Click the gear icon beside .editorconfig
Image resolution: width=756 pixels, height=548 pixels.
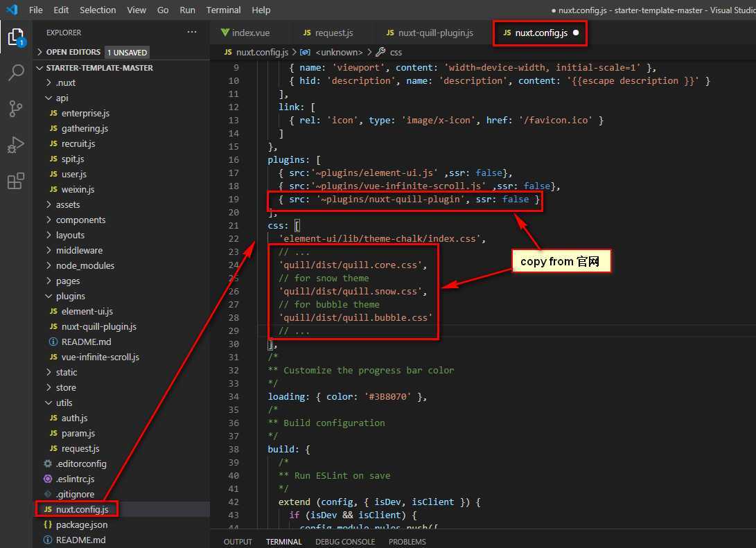[x=48, y=463]
